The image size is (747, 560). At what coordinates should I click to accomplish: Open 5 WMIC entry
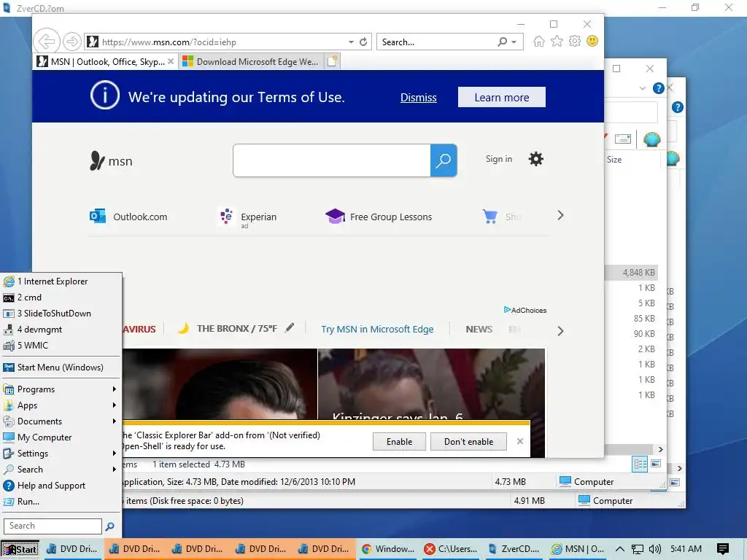(61, 345)
